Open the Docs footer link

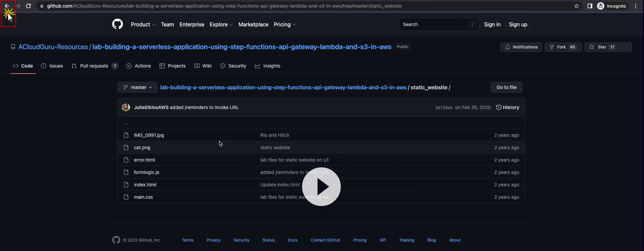click(293, 240)
